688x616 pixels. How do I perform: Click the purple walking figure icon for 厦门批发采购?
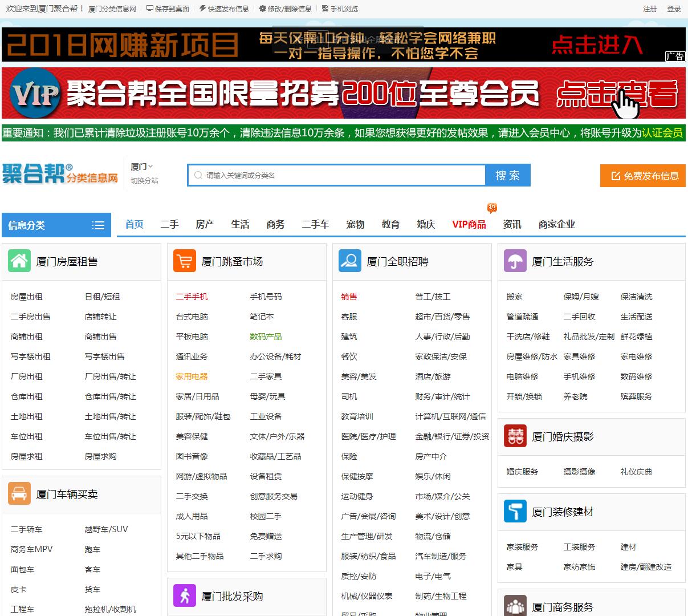pos(184,596)
